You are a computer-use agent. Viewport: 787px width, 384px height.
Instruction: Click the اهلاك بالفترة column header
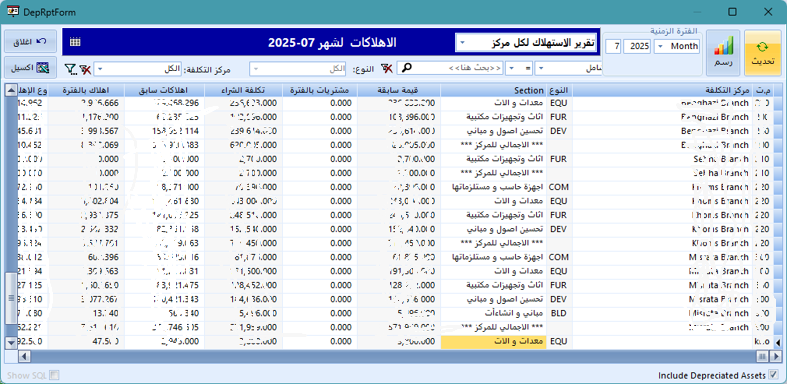[x=86, y=90]
